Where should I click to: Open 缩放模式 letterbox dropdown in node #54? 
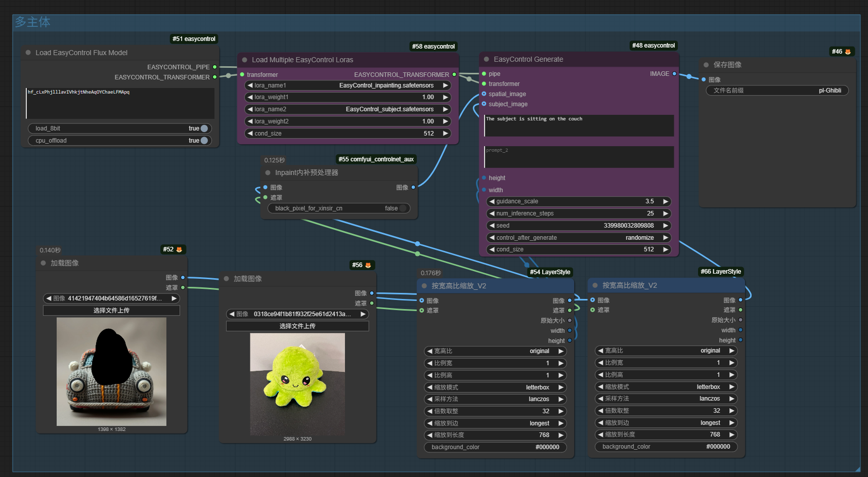point(495,387)
